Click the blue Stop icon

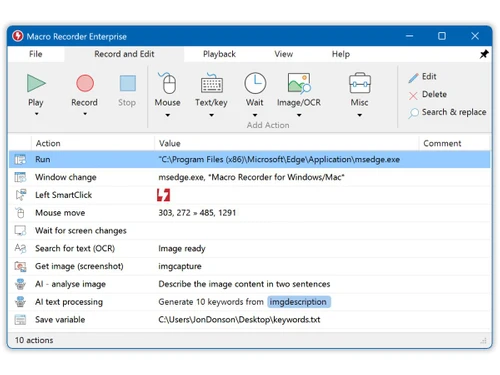tap(127, 83)
